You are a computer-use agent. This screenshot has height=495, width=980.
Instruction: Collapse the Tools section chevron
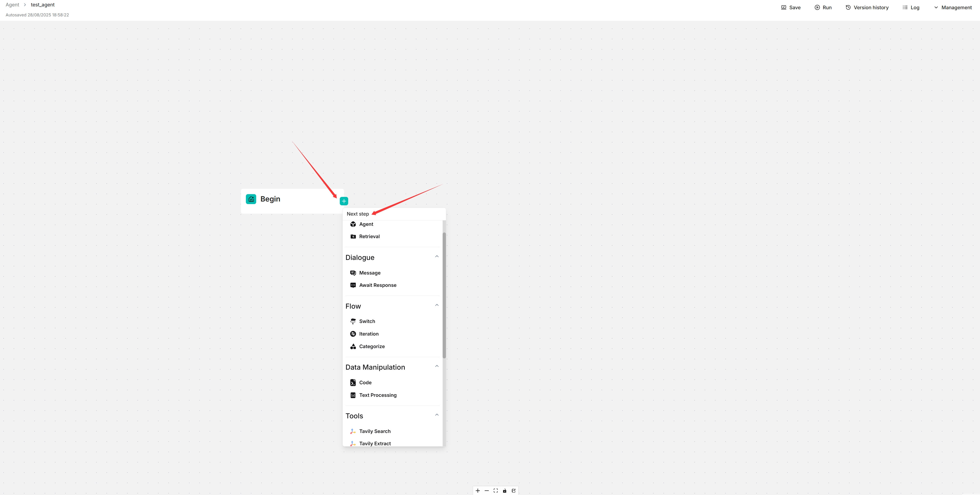[437, 415]
